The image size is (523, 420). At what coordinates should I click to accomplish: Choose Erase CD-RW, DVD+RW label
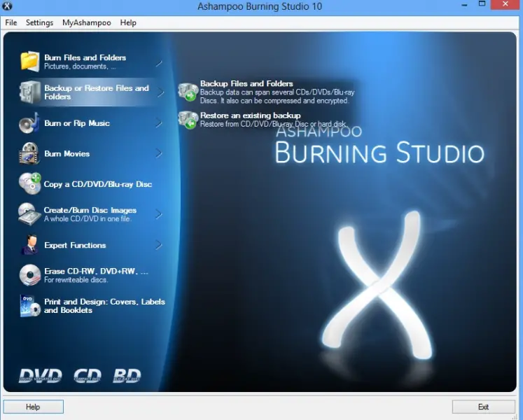tap(96, 271)
